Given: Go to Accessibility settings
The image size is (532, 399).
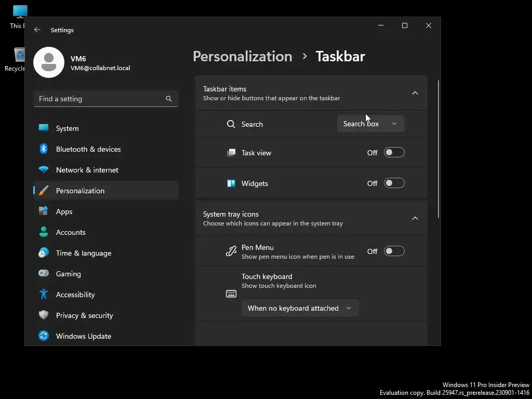Looking at the screenshot, I should (75, 295).
